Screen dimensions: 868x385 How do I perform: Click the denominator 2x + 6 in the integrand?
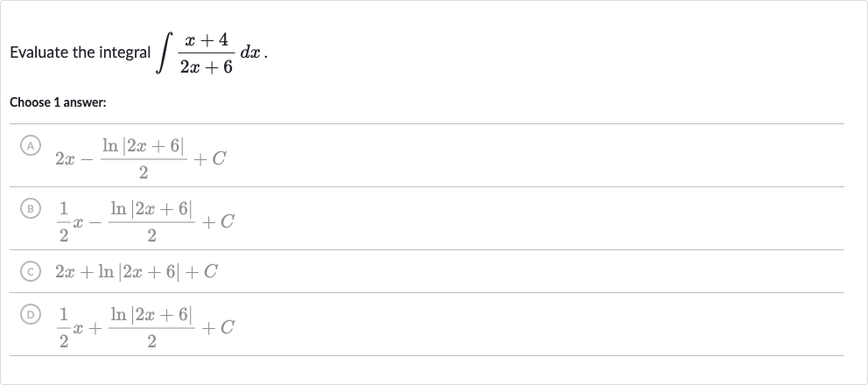click(x=206, y=67)
